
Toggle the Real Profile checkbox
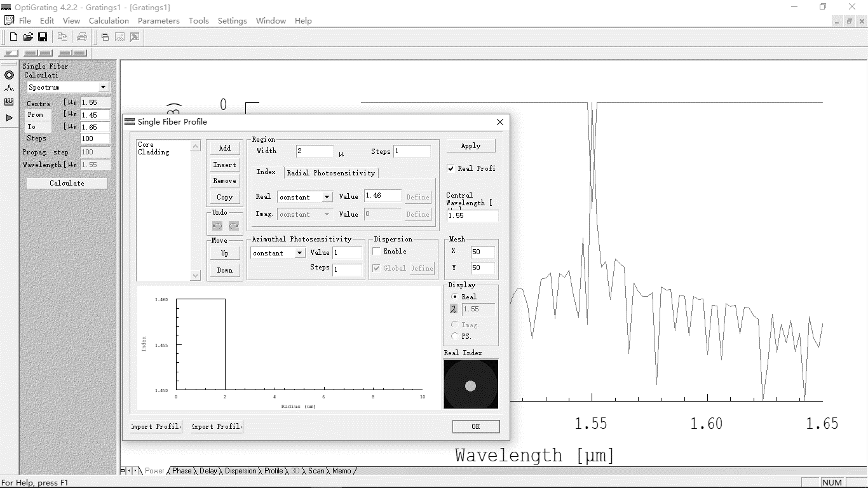pos(451,168)
